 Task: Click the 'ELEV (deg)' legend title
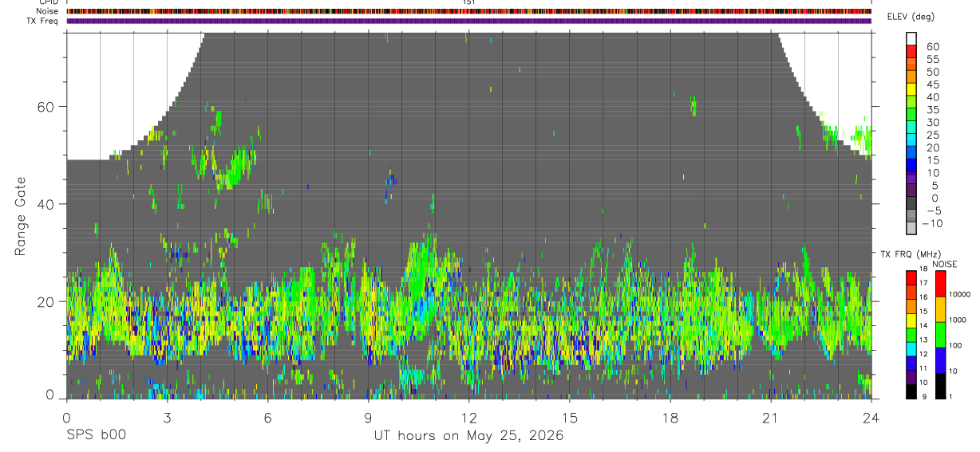point(911,17)
